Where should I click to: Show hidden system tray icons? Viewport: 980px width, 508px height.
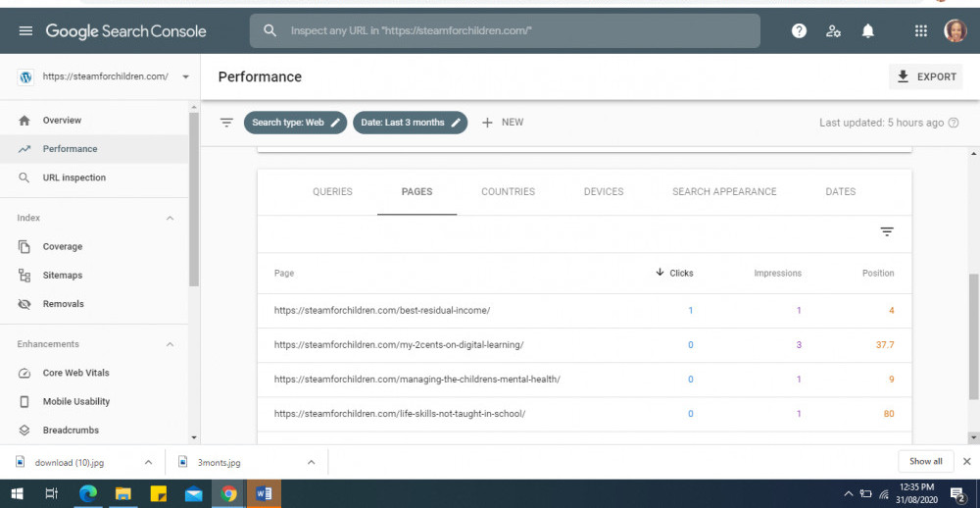pyautogui.click(x=848, y=494)
